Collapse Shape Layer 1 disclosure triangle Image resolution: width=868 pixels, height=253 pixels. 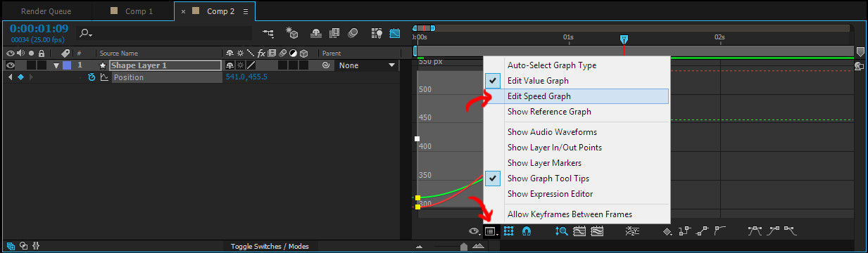pos(56,65)
